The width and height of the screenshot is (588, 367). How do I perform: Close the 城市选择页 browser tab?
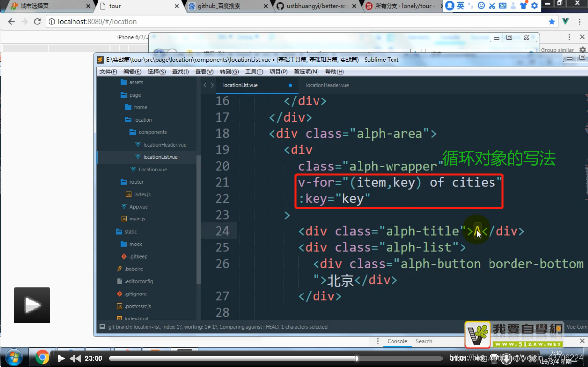pos(88,6)
